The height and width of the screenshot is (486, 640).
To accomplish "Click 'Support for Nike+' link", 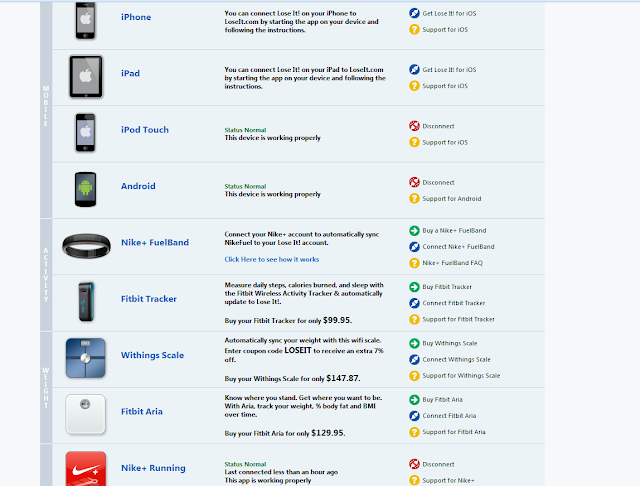I will click(448, 481).
